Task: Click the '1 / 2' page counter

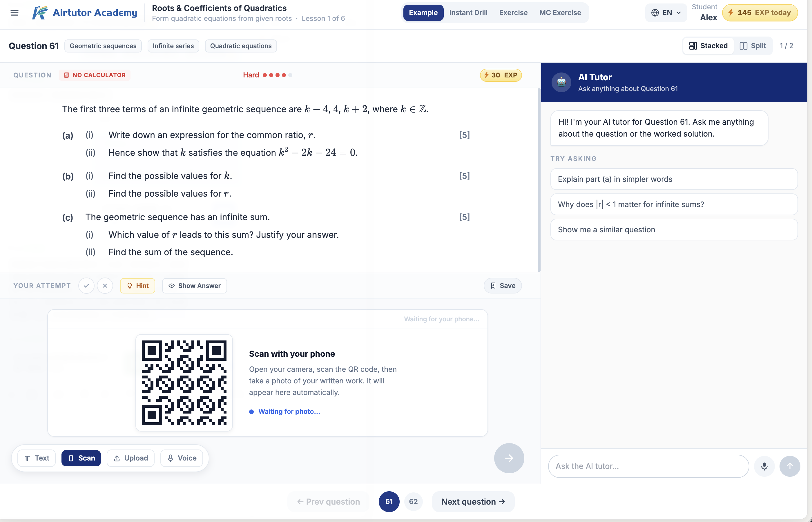Action: pyautogui.click(x=786, y=46)
